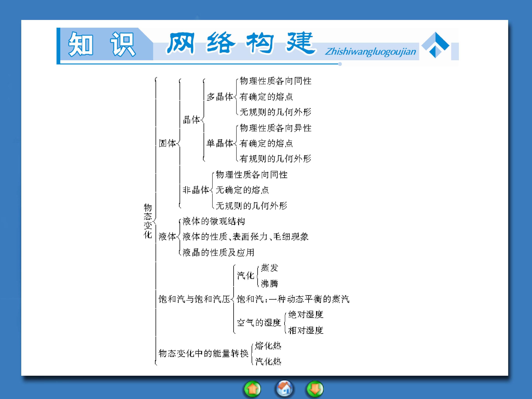
Task: Click 物态变化中的能量转换 branch label
Action: (203, 354)
